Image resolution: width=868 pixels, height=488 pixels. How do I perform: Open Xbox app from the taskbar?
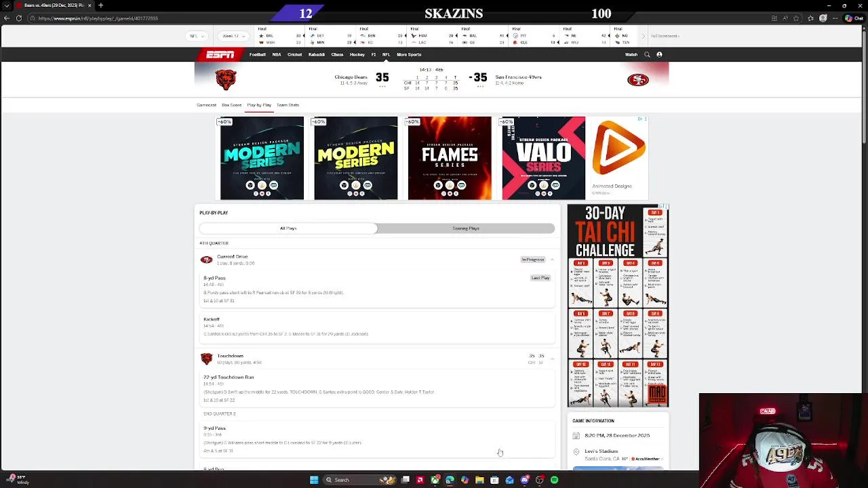coord(435,480)
